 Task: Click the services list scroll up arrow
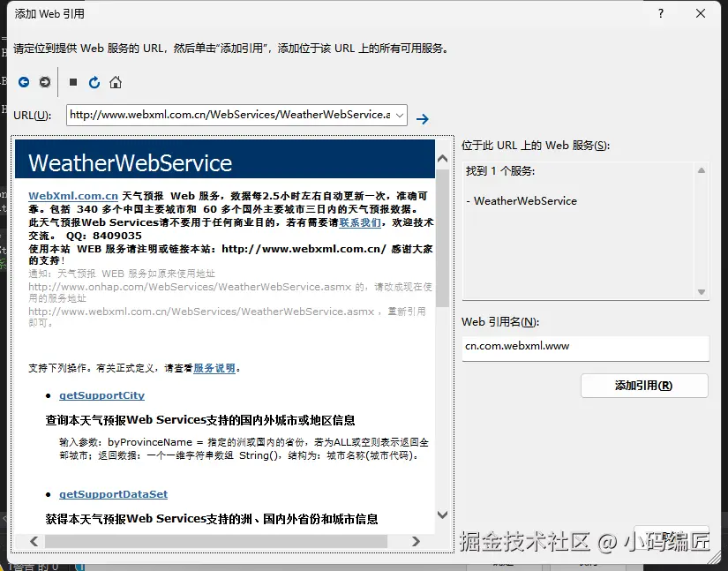coord(702,170)
